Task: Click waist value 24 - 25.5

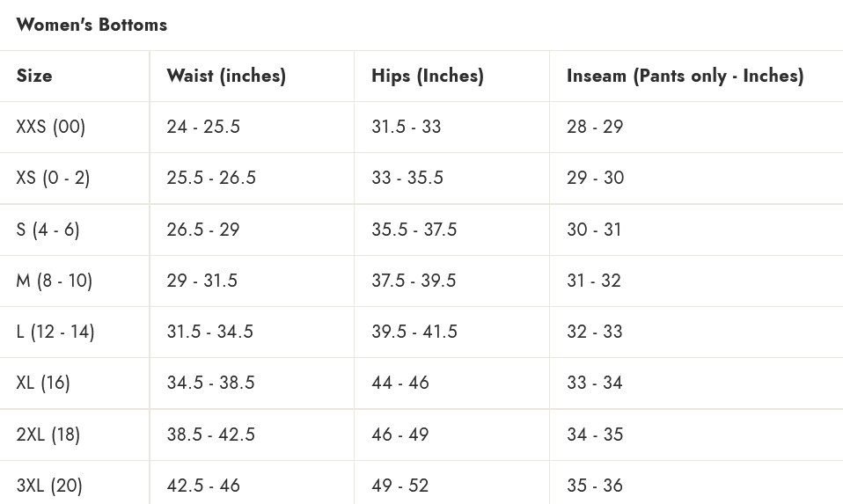Action: click(x=203, y=127)
